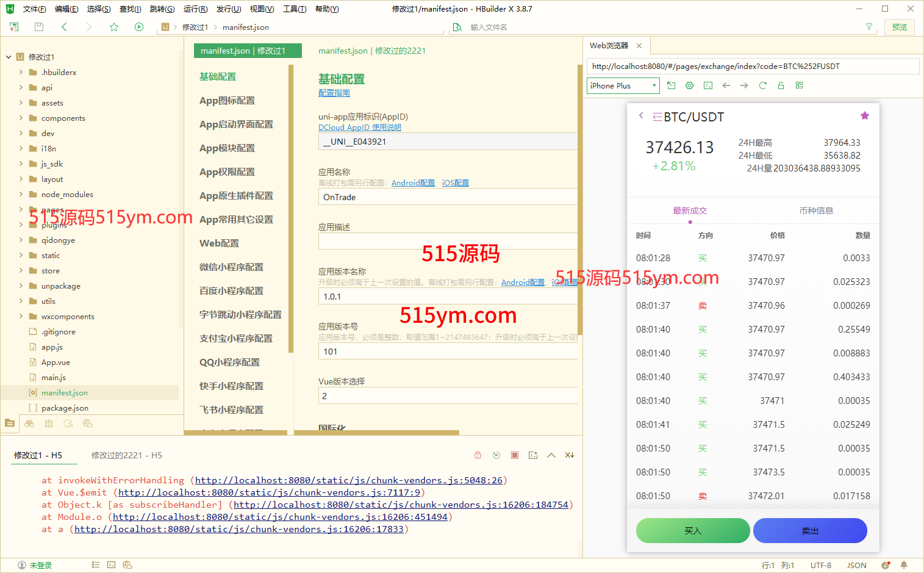
Task: Click the green 买入 button
Action: point(693,531)
